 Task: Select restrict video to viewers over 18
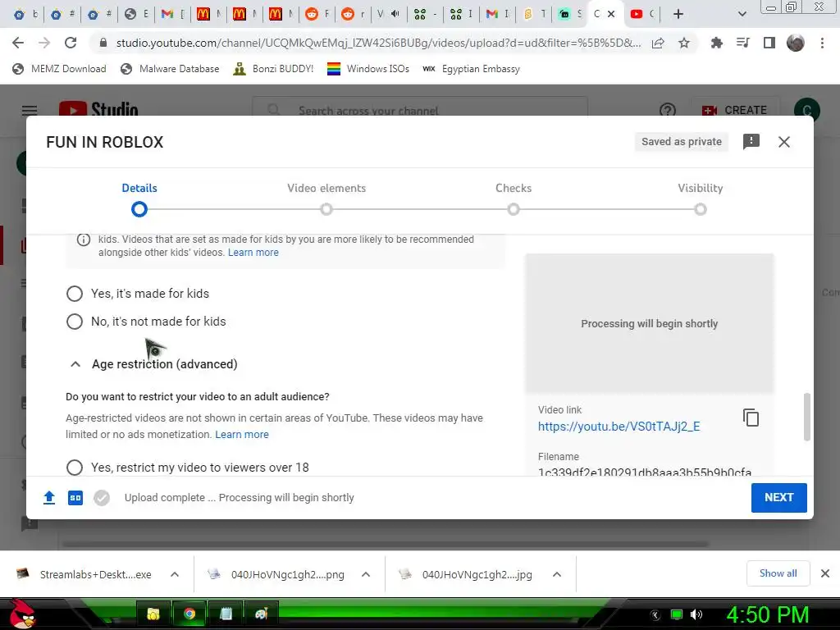75,467
